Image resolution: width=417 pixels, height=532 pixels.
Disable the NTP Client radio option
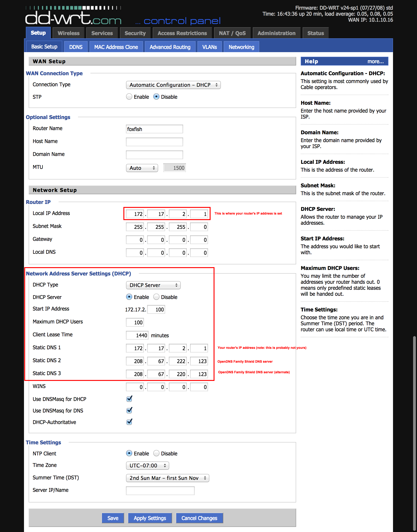(156, 453)
